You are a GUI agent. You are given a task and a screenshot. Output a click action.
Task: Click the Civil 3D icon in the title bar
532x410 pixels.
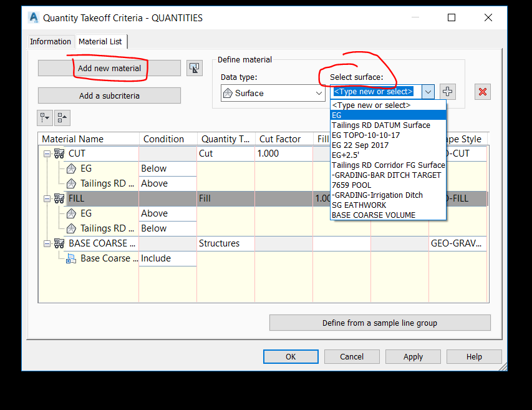click(33, 17)
